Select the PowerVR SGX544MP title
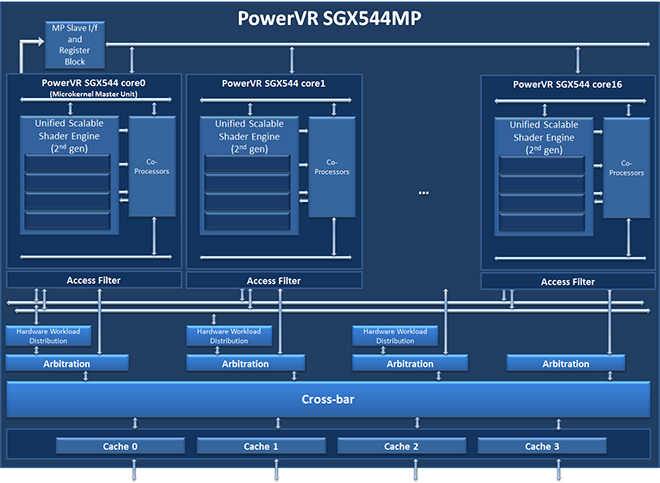This screenshot has height=483, width=660. pos(330,18)
